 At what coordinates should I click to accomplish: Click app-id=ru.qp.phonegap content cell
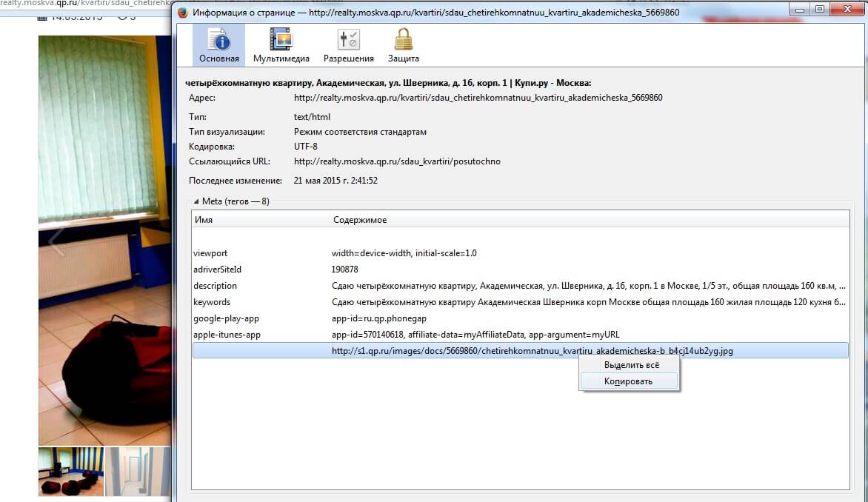(x=379, y=318)
